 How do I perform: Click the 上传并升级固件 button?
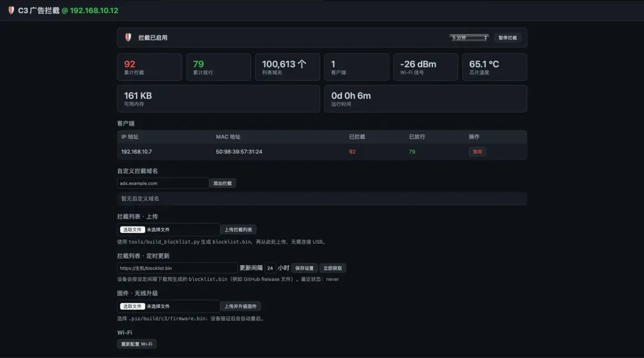tap(240, 306)
